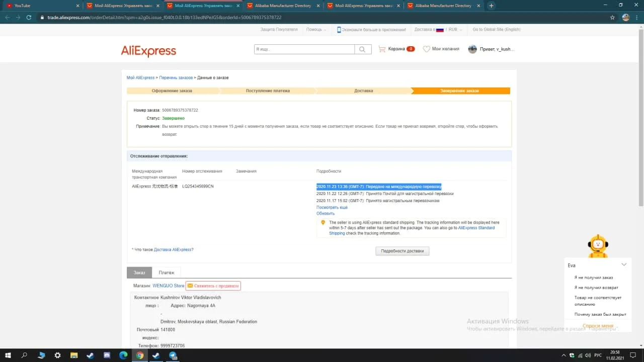Open the Доставка в / RUB selector
The width and height of the screenshot is (644, 362).
tap(438, 30)
